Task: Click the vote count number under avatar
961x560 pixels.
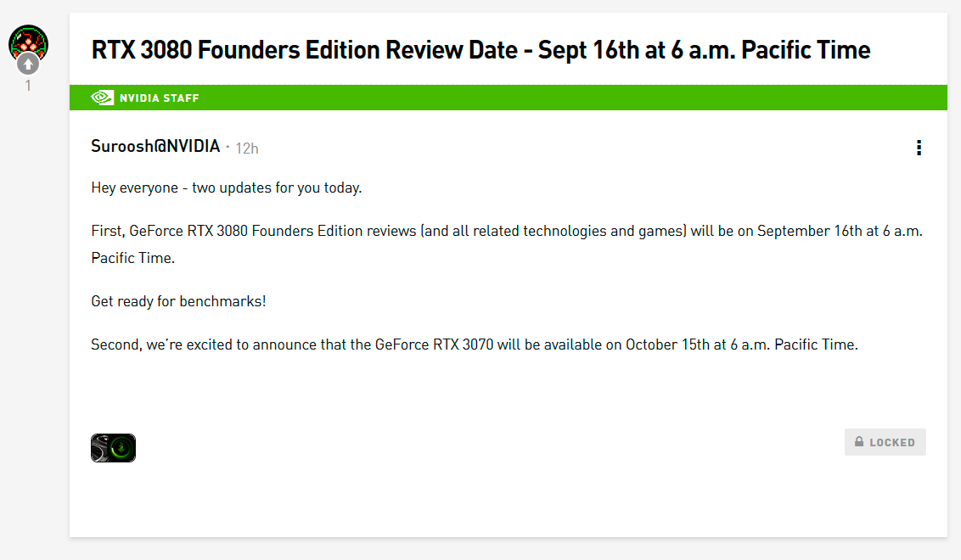Action: point(28,86)
